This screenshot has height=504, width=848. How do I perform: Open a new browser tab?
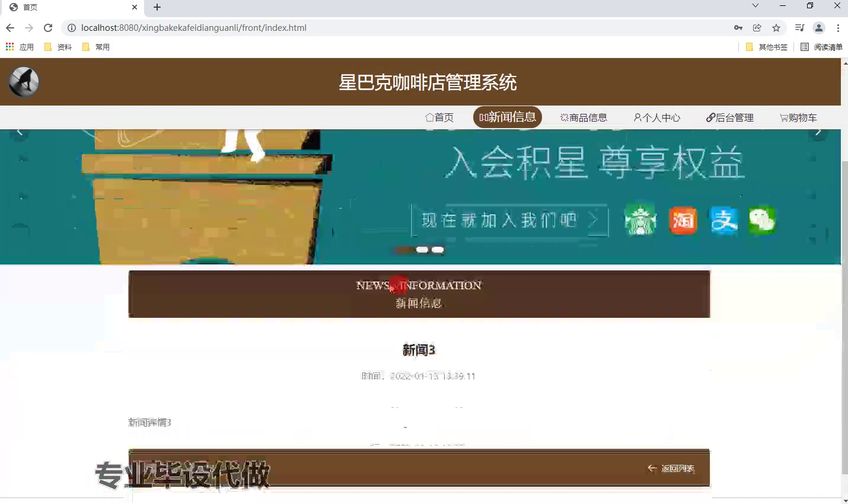pyautogui.click(x=157, y=7)
